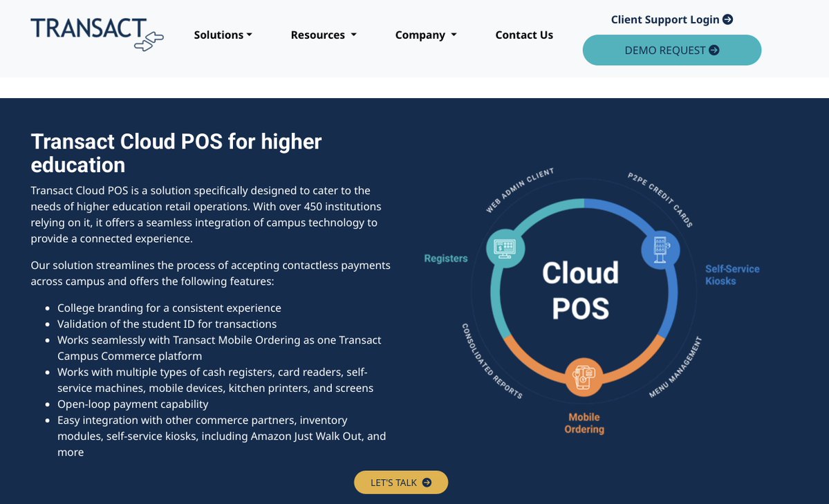The image size is (829, 504).
Task: Click the P2PE CREDIT CARDS curved label
Action: click(660, 199)
